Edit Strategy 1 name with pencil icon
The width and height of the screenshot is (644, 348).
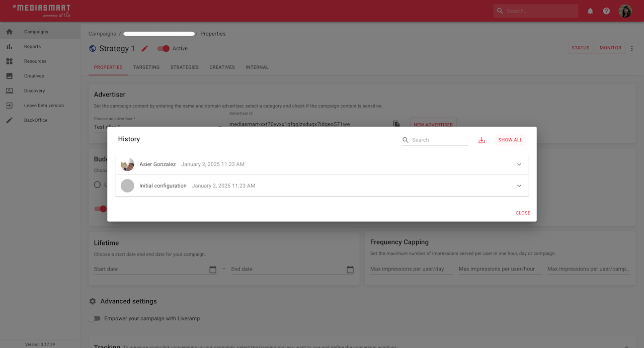pos(145,49)
